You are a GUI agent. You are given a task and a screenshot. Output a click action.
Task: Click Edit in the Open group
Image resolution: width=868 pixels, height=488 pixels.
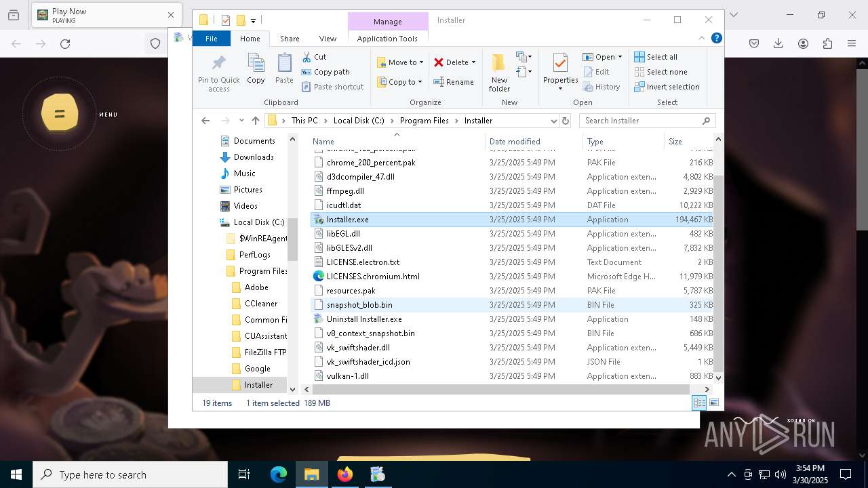[596, 72]
